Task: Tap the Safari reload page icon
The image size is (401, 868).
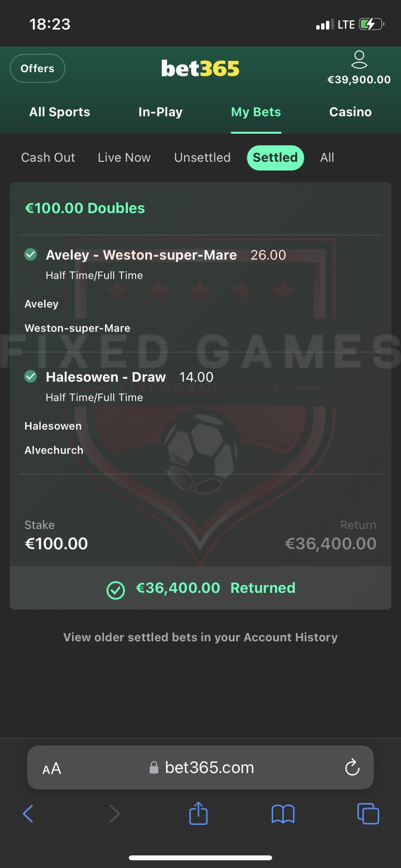Action: tap(352, 767)
